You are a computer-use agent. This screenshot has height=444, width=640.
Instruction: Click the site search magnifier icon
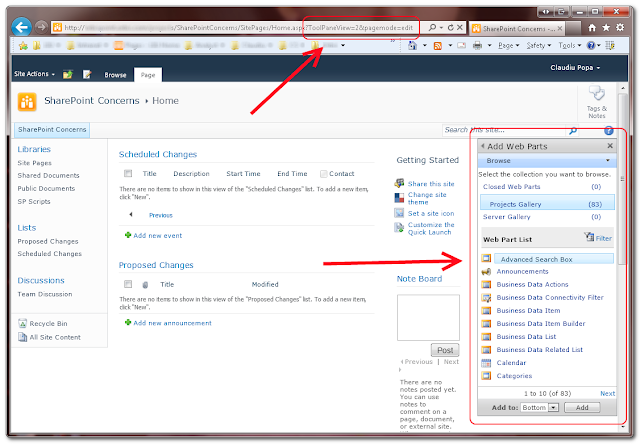[x=573, y=131]
